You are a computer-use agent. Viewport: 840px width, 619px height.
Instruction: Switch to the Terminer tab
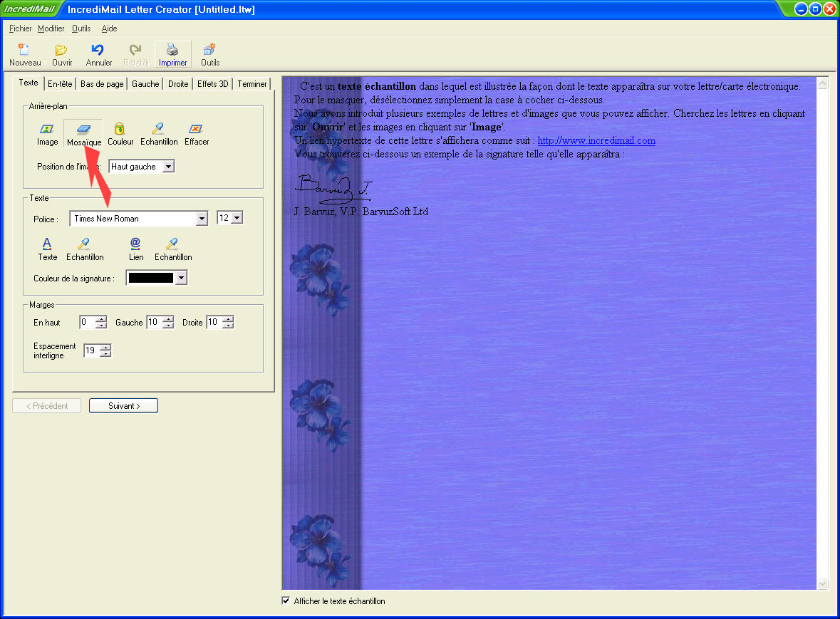pyautogui.click(x=252, y=84)
